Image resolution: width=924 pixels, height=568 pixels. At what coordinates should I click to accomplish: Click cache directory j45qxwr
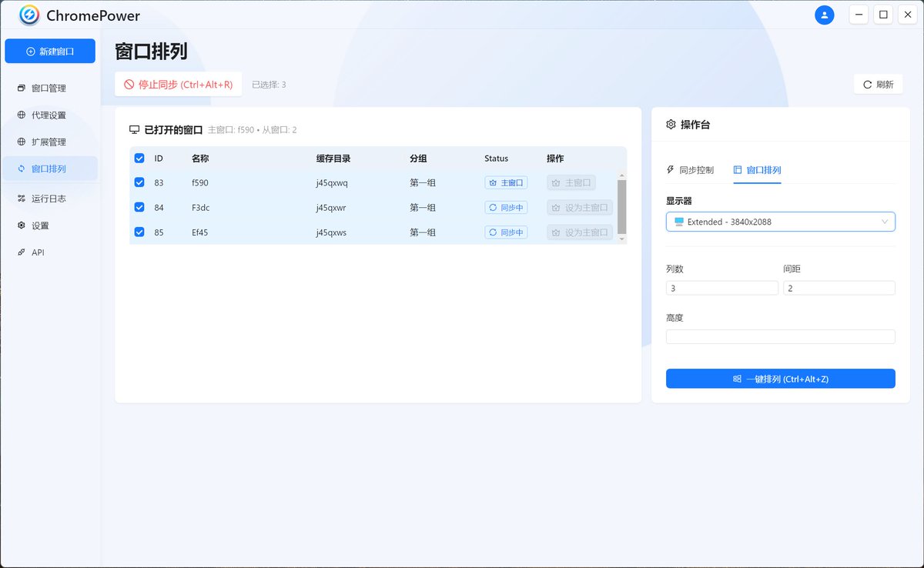point(331,208)
